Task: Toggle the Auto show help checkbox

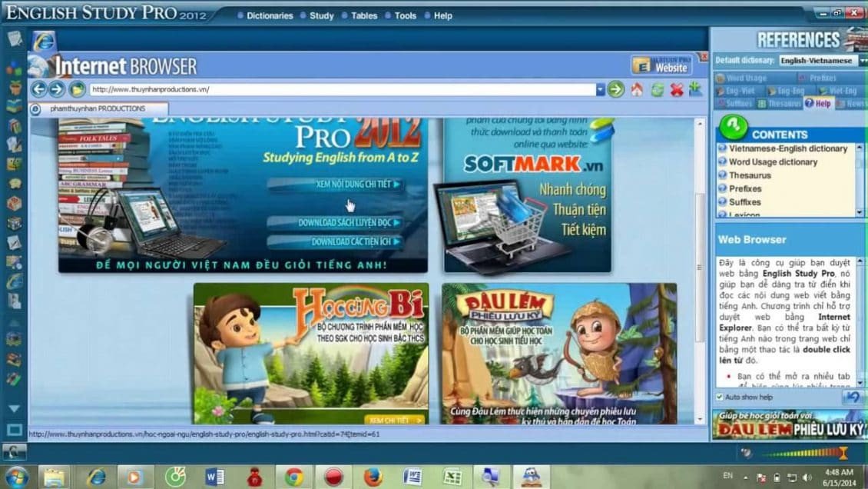Action: pos(720,397)
